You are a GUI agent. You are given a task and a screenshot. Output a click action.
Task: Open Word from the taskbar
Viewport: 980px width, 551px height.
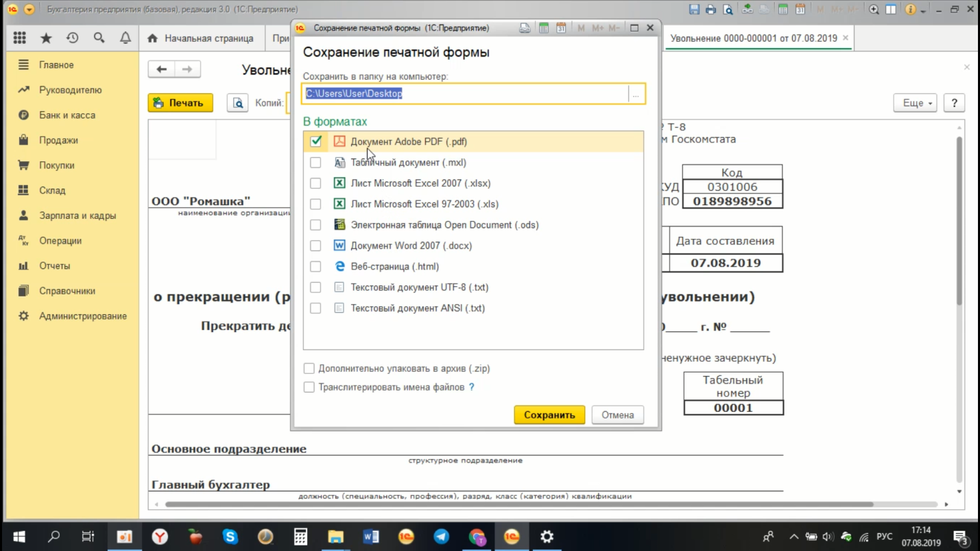tap(371, 537)
